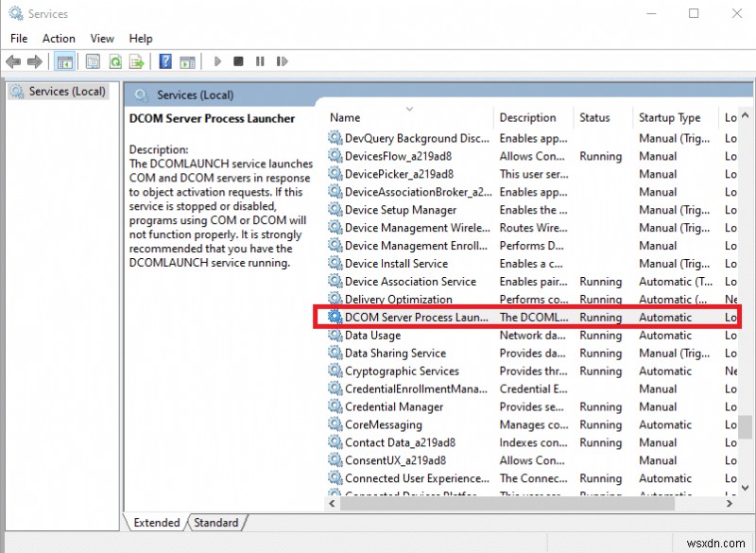The image size is (756, 553).
Task: Restart Service toolbar icon
Action: pos(282,61)
